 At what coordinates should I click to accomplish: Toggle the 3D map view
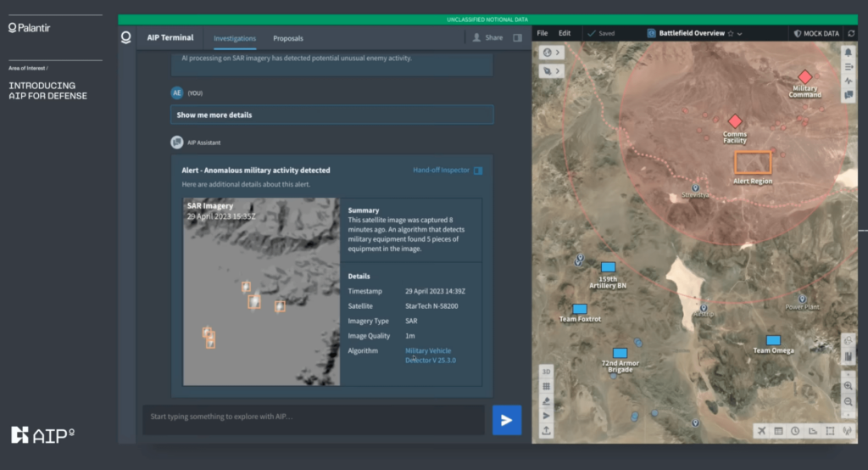(x=547, y=372)
